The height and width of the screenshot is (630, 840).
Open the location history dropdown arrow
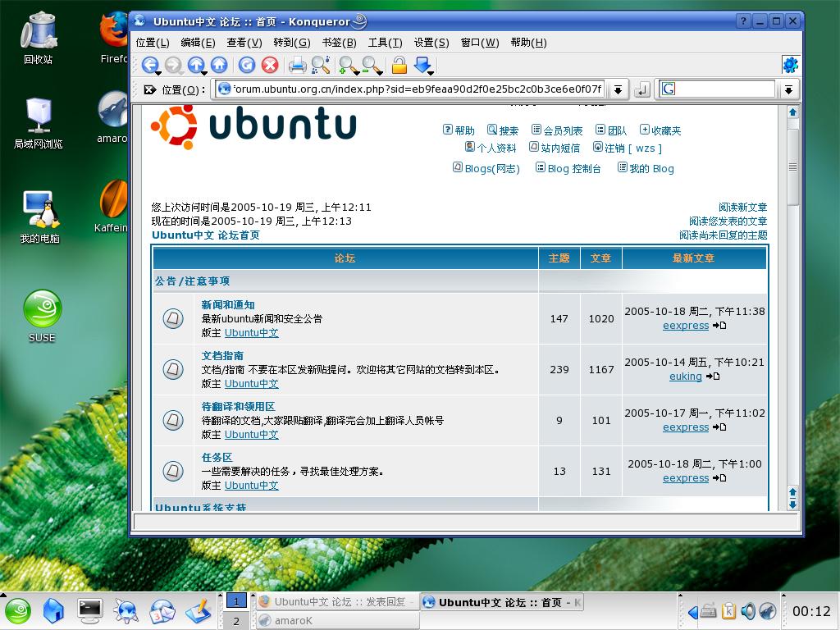coord(618,89)
